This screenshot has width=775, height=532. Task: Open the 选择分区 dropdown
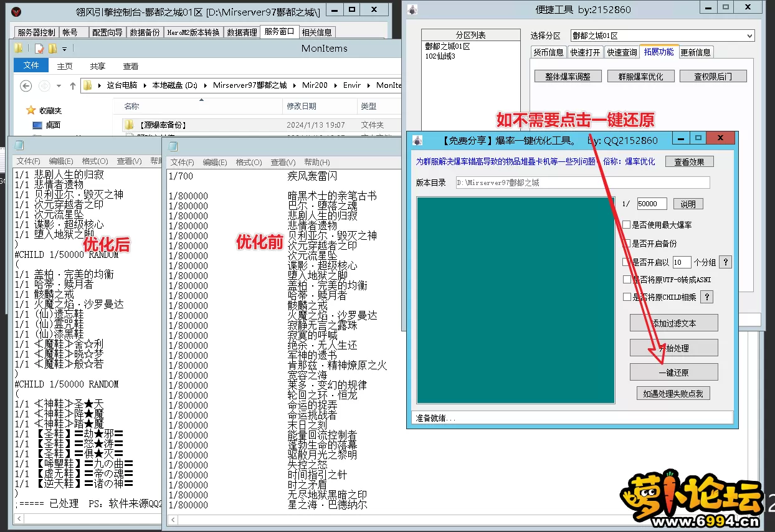click(748, 36)
